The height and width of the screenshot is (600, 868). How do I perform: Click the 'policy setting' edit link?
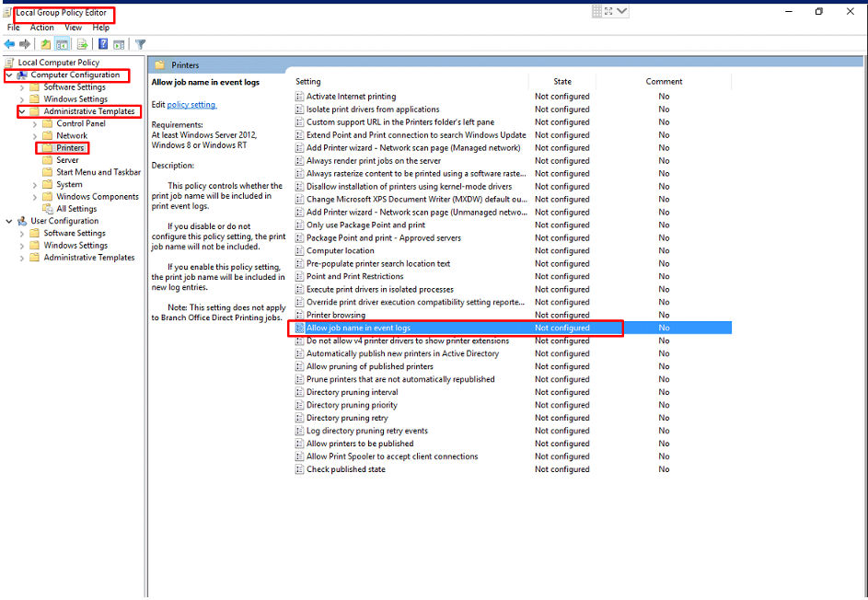click(x=191, y=105)
